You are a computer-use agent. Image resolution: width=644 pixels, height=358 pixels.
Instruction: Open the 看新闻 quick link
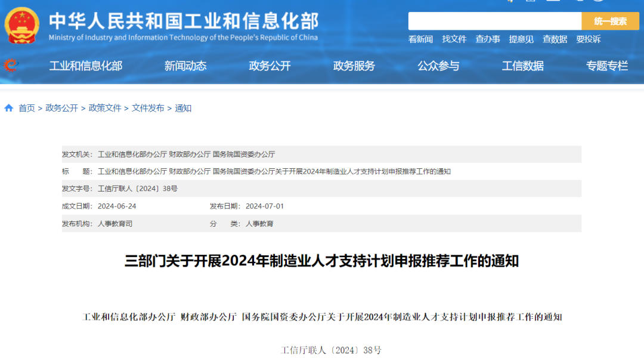coord(420,39)
